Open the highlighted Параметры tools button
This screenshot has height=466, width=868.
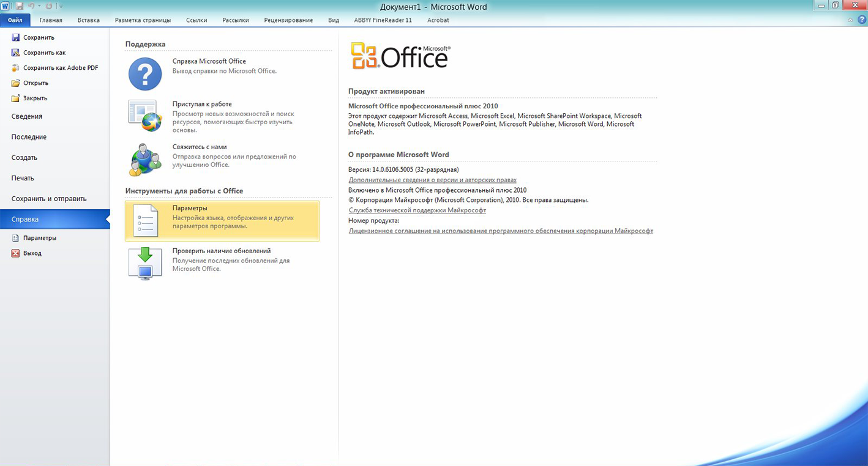tap(222, 221)
